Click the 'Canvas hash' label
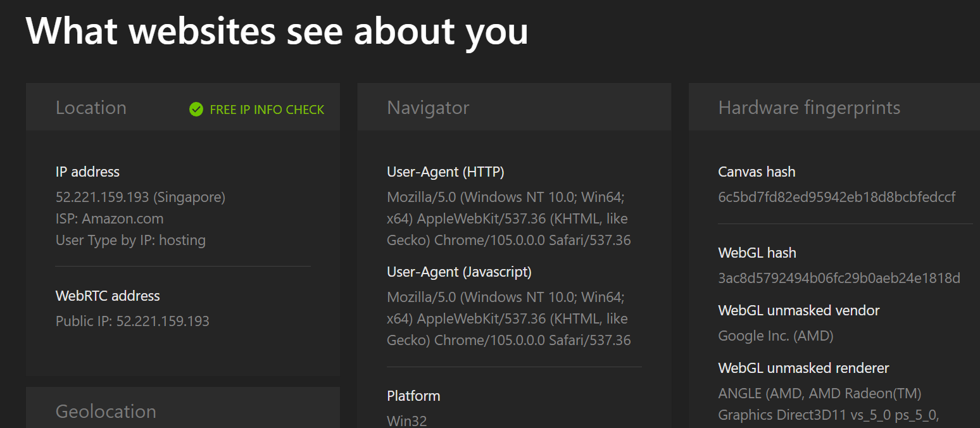This screenshot has width=980, height=428. click(x=757, y=172)
